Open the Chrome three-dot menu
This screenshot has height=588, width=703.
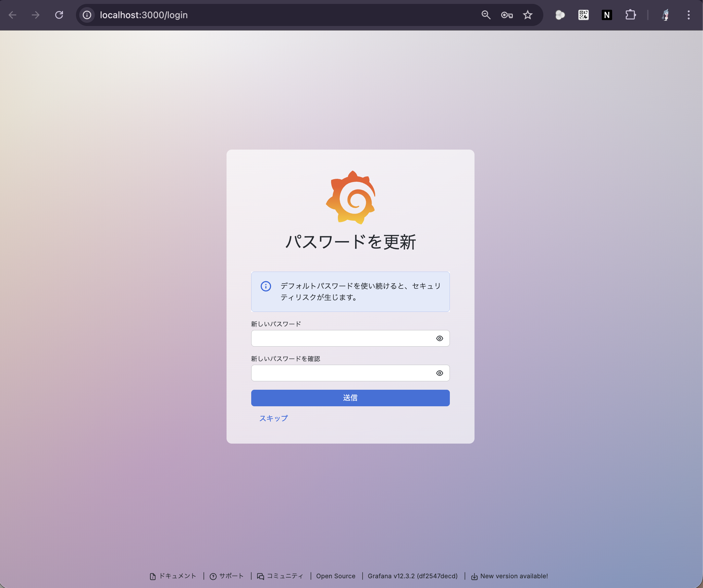pyautogui.click(x=688, y=15)
